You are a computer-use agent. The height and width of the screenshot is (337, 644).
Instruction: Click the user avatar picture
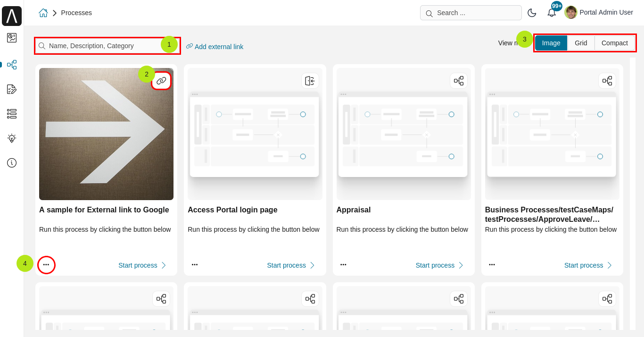pos(571,12)
